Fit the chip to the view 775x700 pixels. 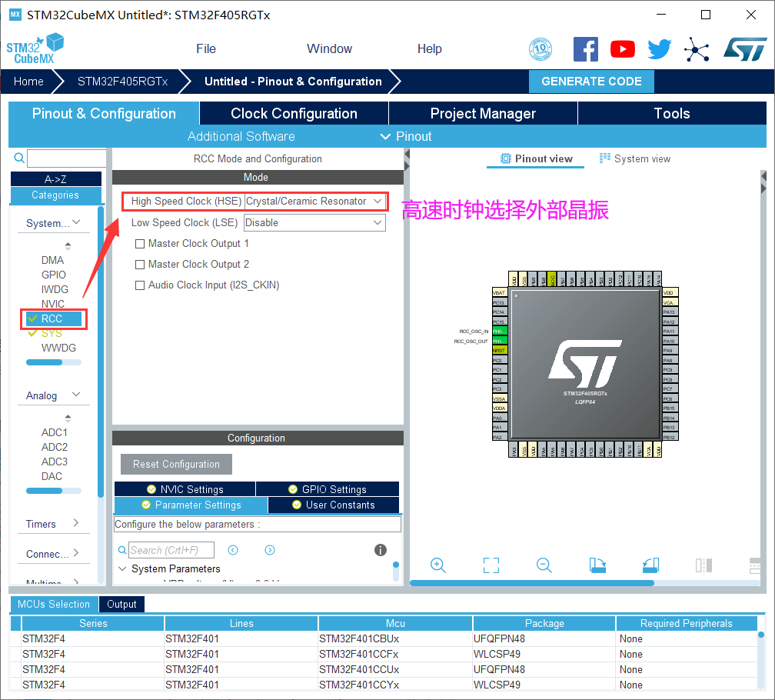[491, 565]
